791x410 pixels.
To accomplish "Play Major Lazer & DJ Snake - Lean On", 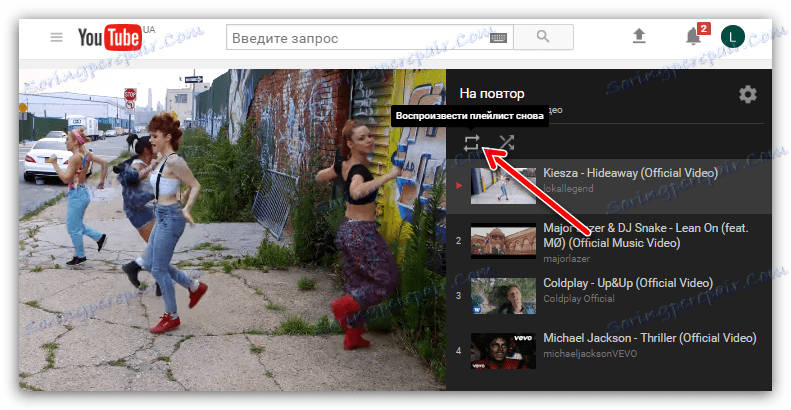I will point(645,236).
